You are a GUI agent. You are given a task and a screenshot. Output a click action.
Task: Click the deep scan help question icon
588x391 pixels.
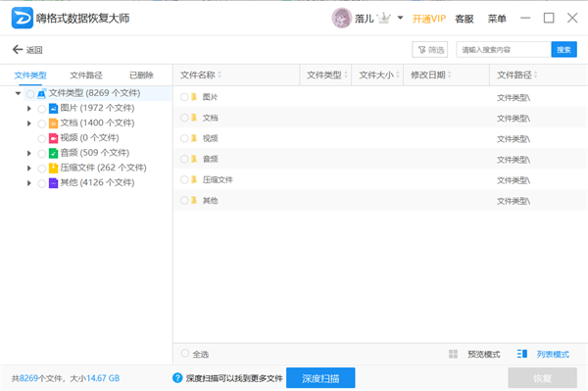(177, 378)
